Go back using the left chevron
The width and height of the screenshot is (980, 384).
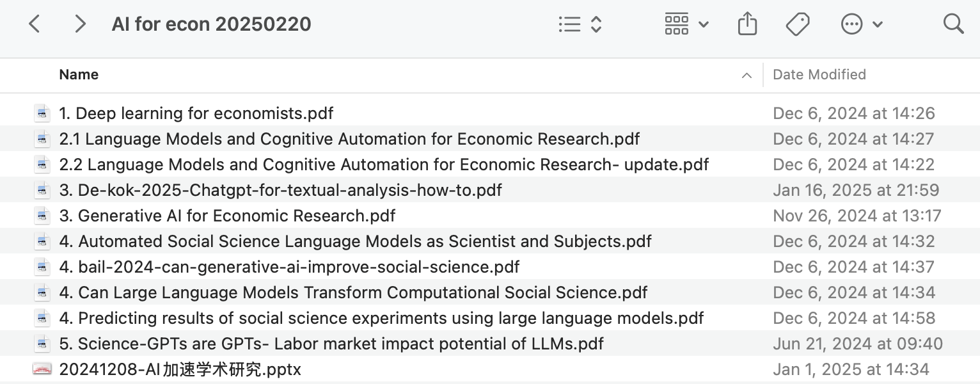35,24
